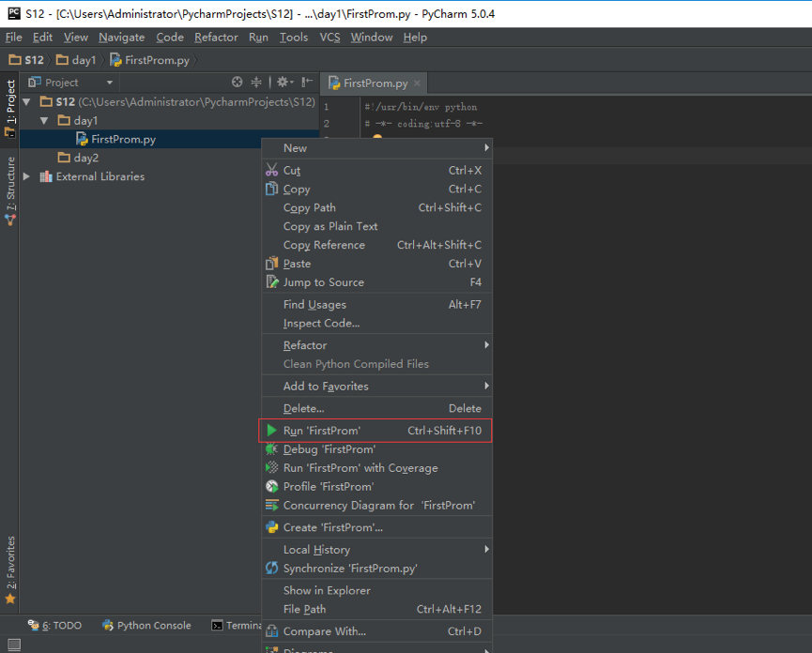Click the Compare With icon
The height and width of the screenshot is (653, 812).
271,631
